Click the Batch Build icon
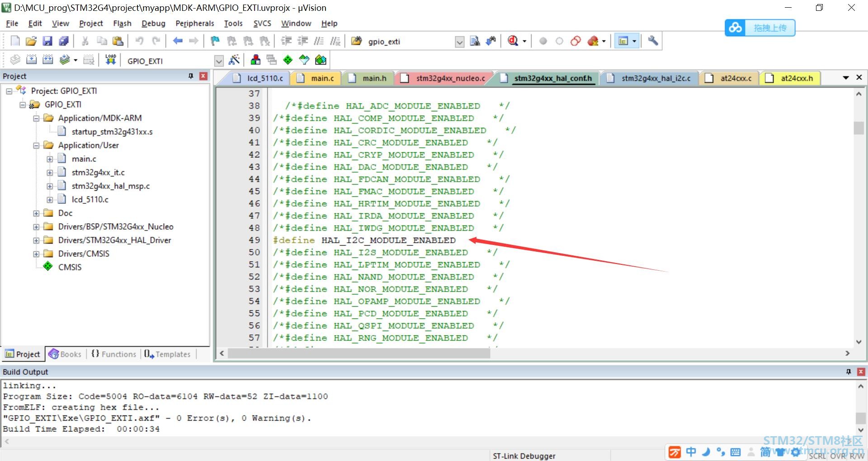 (x=64, y=60)
